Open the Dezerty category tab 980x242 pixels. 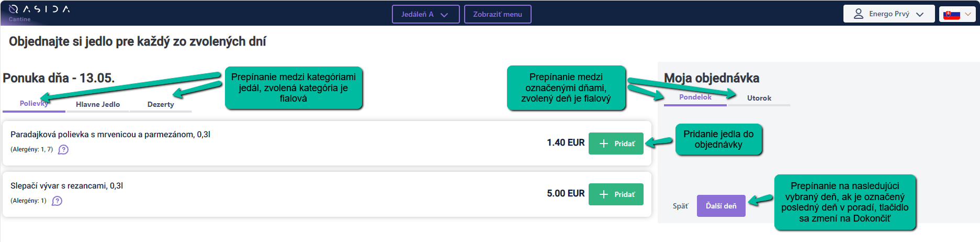coord(161,104)
